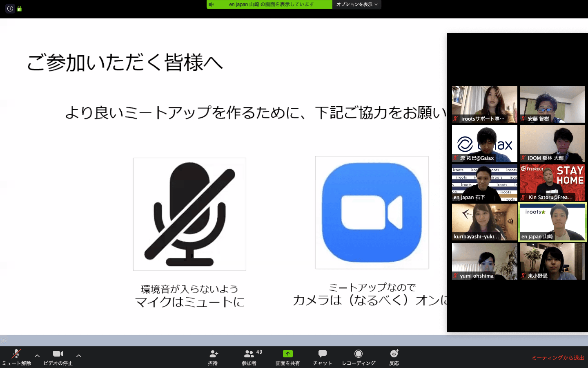Click the green share screen icon
The height and width of the screenshot is (368, 588).
tap(288, 354)
